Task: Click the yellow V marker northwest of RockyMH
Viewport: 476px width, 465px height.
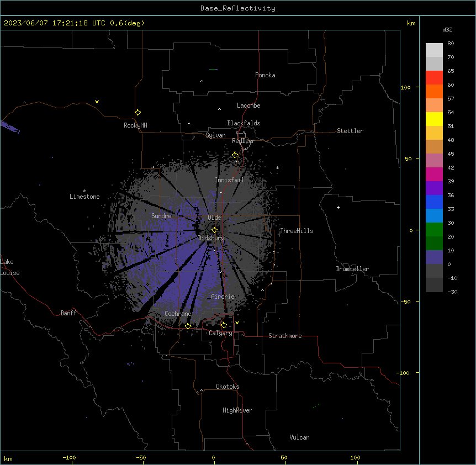Action: (x=97, y=102)
